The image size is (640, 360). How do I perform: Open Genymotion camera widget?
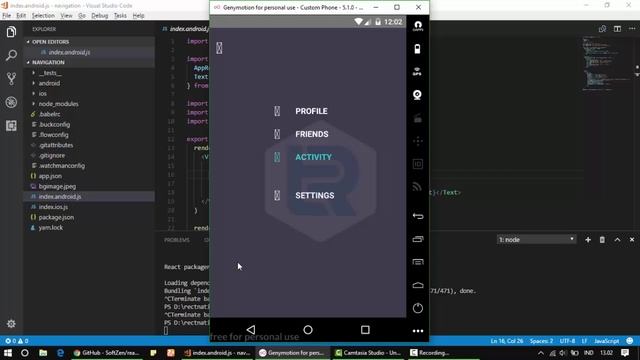(417, 95)
